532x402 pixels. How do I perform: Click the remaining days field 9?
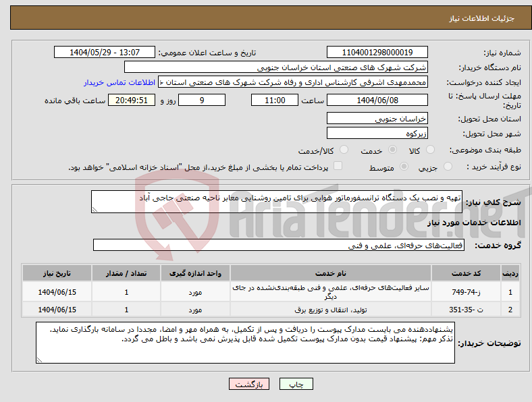[x=202, y=100]
